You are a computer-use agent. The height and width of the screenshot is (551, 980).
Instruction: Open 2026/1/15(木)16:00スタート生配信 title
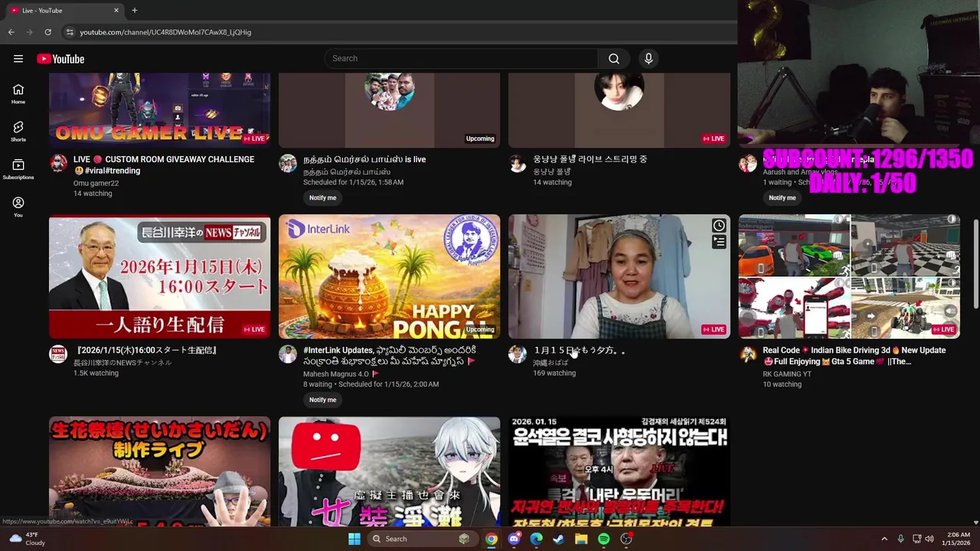point(145,350)
